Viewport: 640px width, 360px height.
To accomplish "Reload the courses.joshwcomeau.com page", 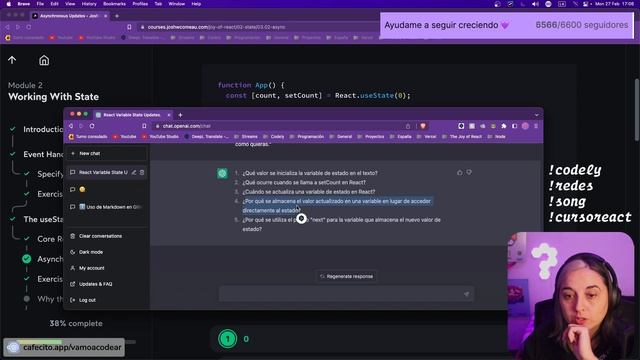I will (x=29, y=27).
